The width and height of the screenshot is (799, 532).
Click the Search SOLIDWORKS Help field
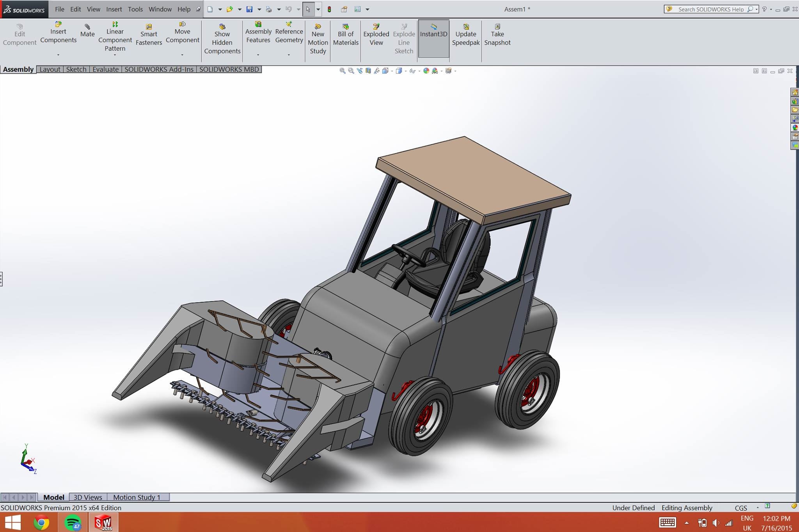pyautogui.click(x=710, y=9)
